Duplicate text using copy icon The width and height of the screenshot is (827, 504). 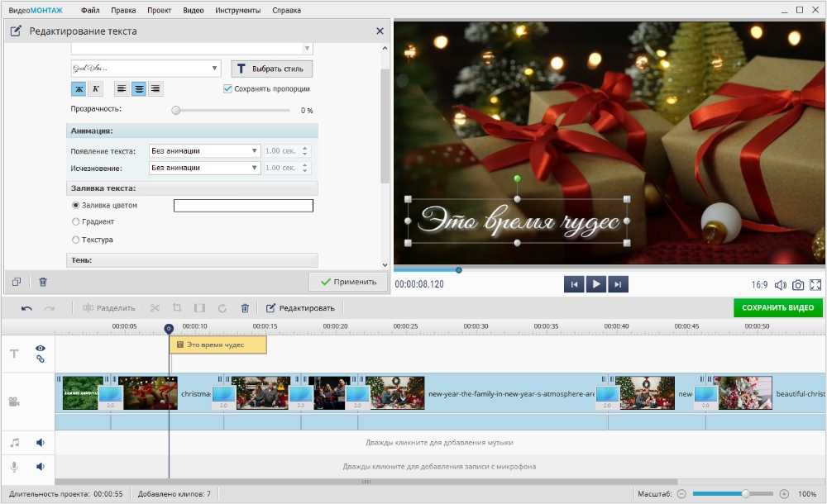point(17,282)
